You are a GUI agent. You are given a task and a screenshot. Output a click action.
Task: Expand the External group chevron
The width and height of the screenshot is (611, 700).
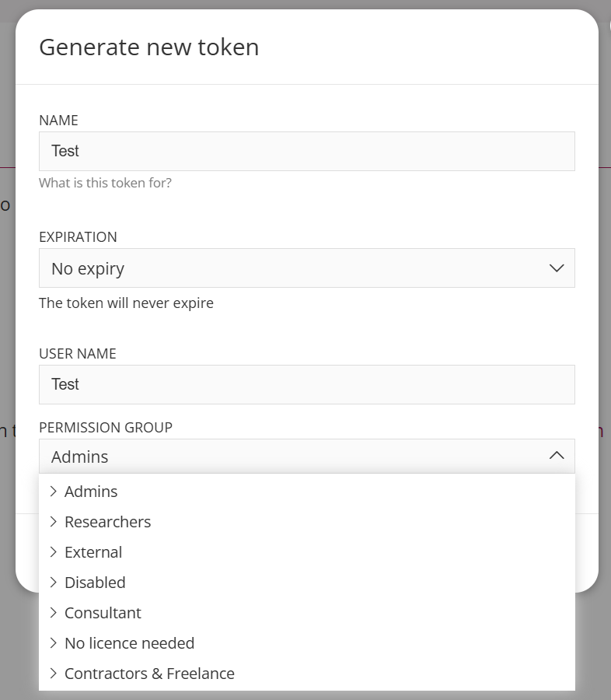[54, 552]
